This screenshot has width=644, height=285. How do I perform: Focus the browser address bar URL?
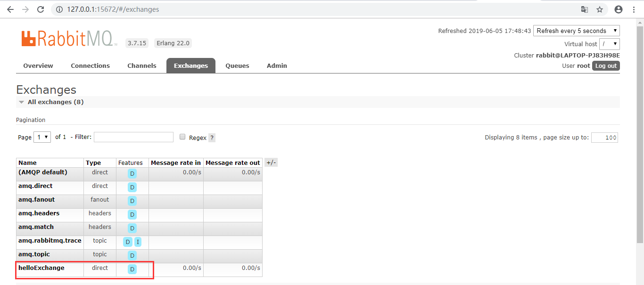click(113, 9)
